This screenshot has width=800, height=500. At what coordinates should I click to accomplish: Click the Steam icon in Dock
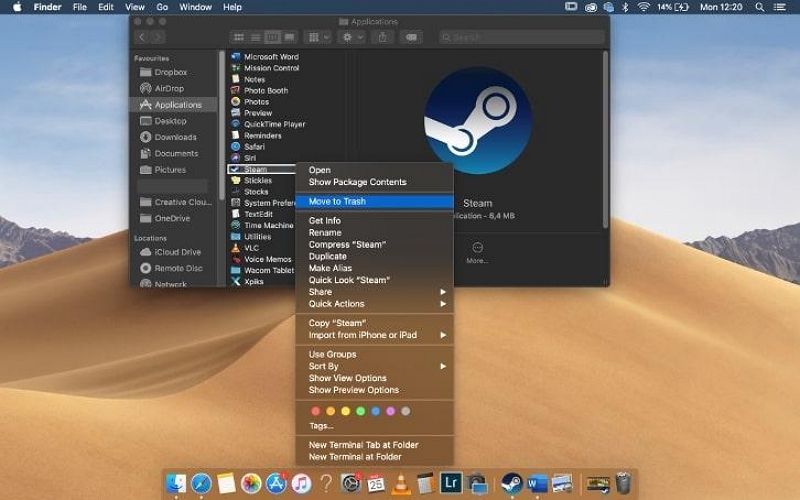[x=512, y=482]
